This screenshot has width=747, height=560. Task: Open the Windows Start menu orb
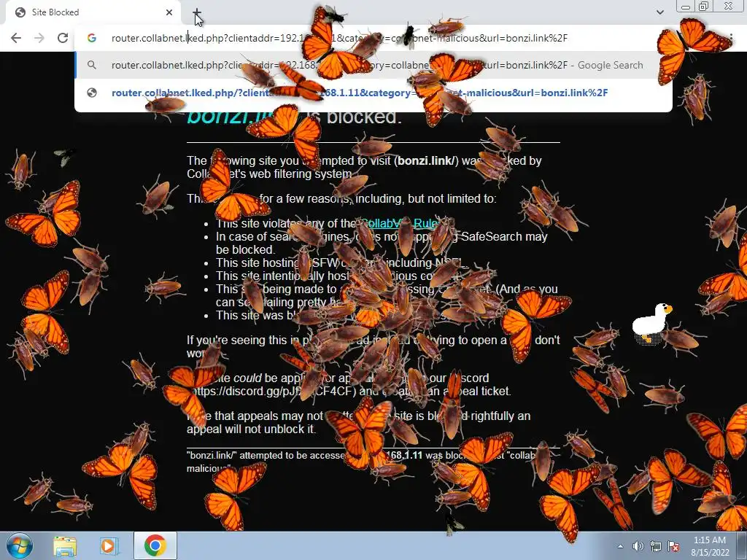coord(19,545)
